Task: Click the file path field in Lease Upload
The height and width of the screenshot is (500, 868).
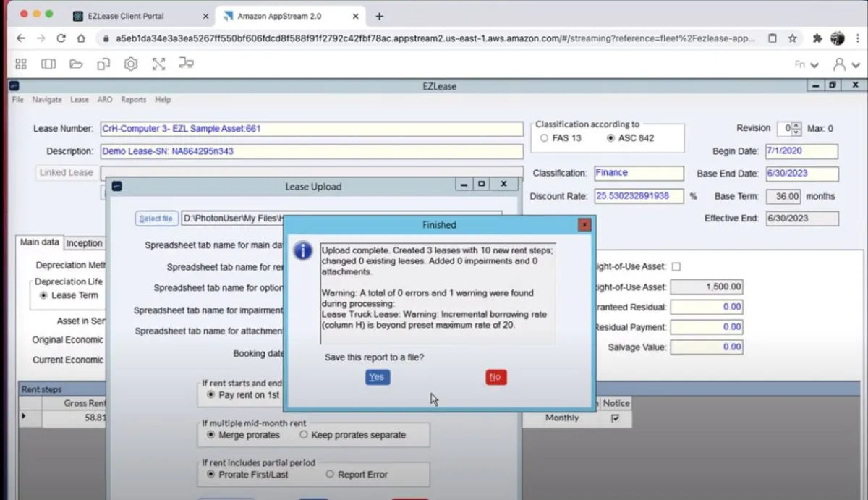Action: click(340, 217)
